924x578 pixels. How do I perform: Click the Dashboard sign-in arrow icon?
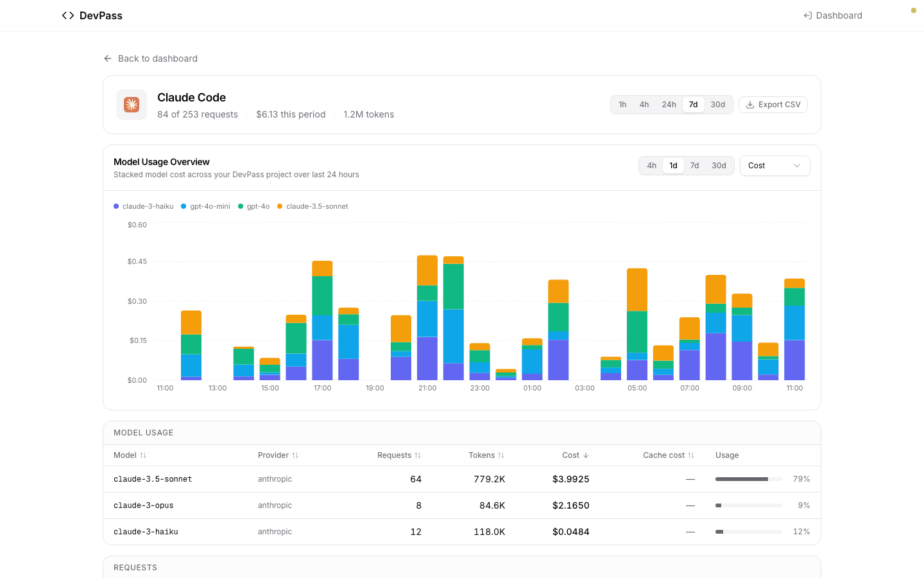[808, 15]
